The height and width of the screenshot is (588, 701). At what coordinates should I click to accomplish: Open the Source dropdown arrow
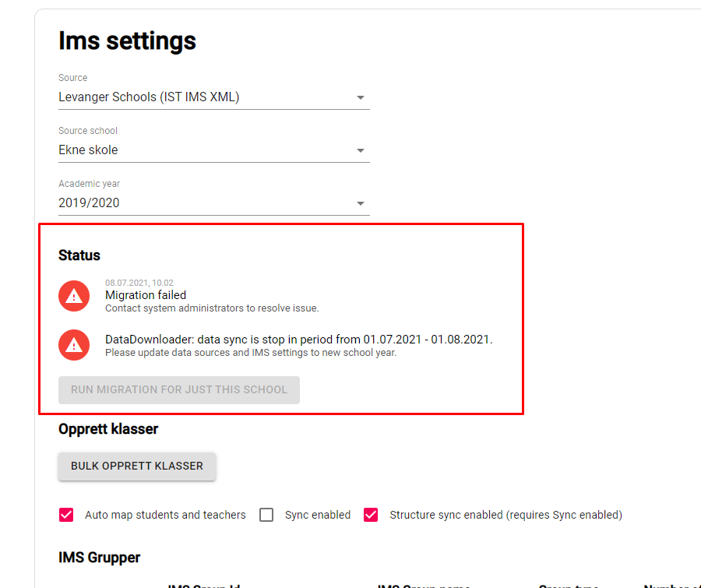[x=360, y=98]
